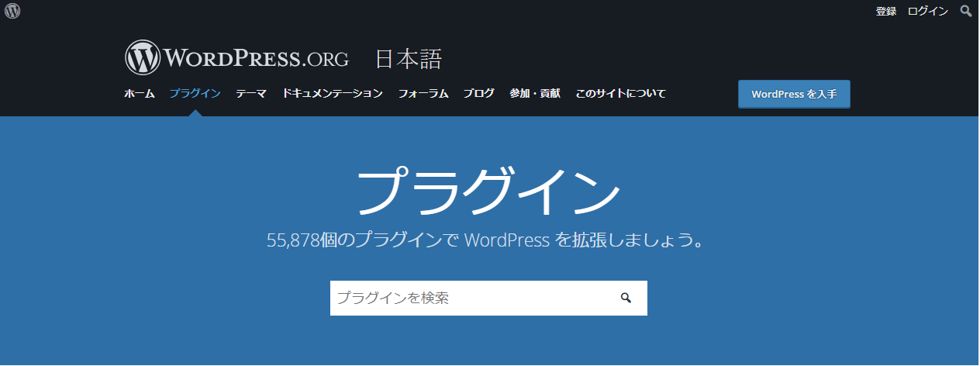Click the large プラグイン page heading
This screenshot has width=980, height=366.
click(x=488, y=192)
